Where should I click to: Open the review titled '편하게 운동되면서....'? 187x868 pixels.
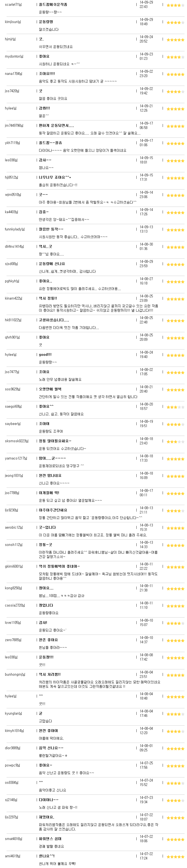56,125
